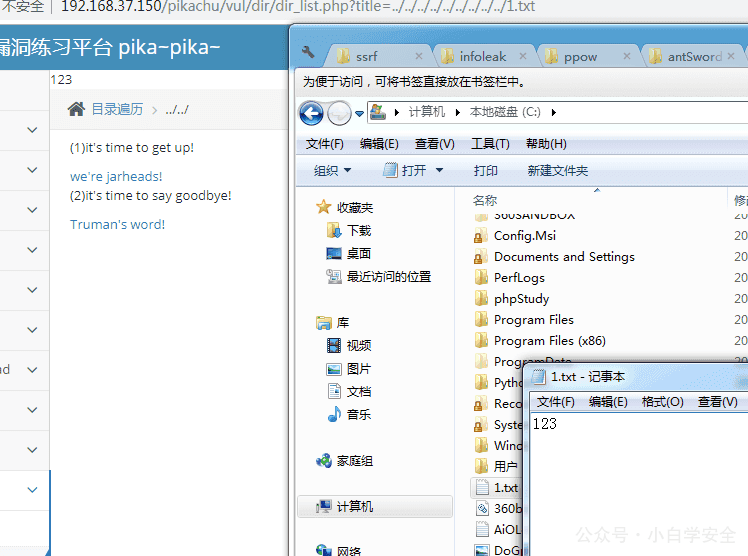This screenshot has width=748, height=556.
Task: Click in the Notepad text area
Action: tap(639, 486)
